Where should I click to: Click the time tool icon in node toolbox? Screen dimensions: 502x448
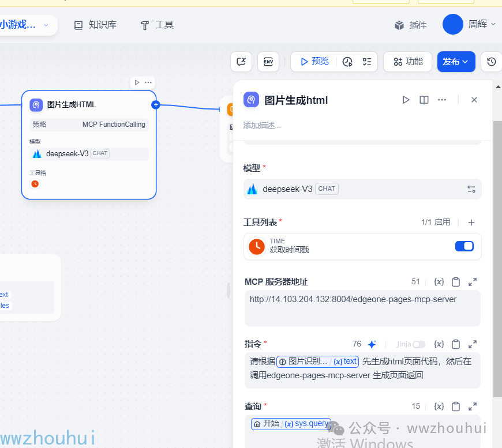[35, 184]
